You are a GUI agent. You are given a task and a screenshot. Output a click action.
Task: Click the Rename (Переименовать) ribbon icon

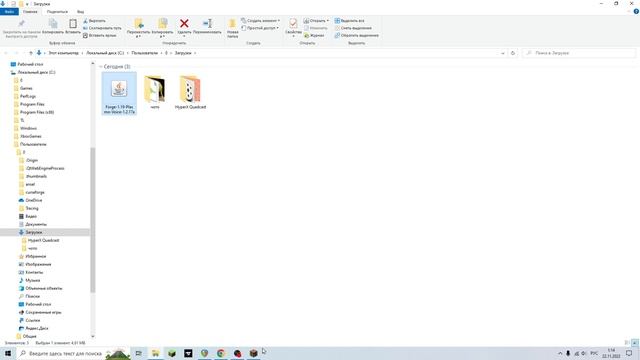tap(207, 24)
